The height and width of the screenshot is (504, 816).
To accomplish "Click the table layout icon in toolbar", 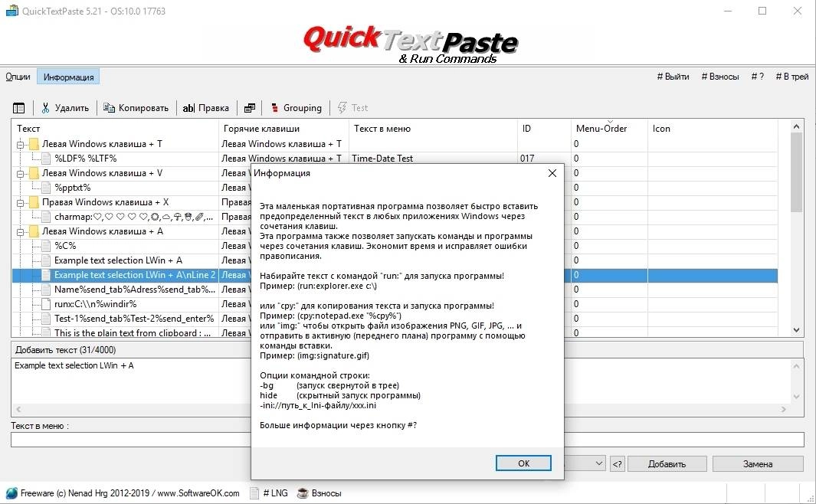I will coord(18,108).
